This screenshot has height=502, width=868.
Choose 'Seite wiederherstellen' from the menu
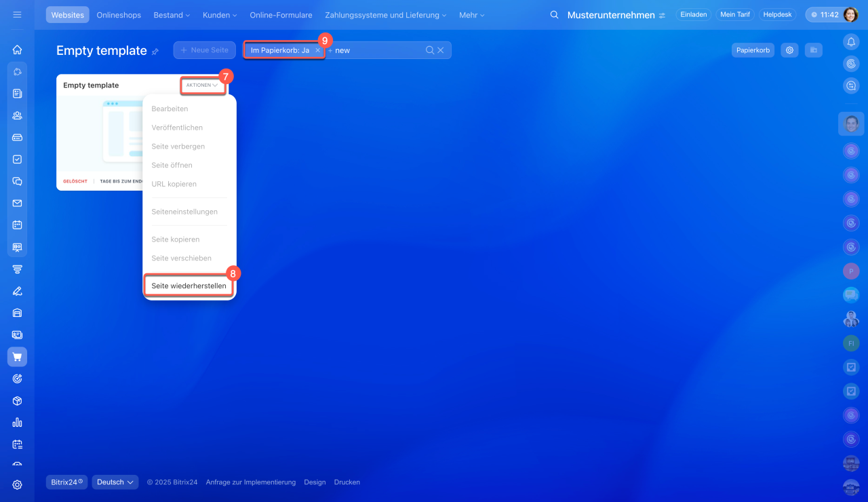pyautogui.click(x=189, y=286)
